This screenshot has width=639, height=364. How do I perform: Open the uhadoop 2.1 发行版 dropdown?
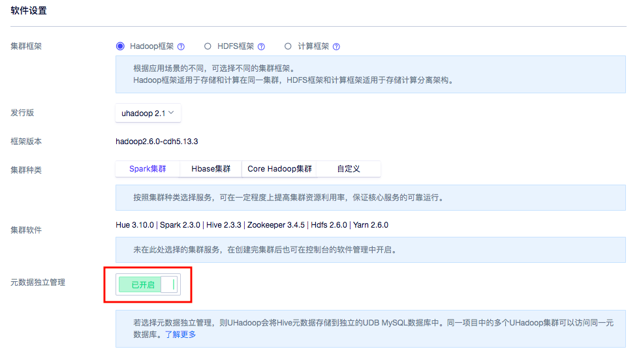pyautogui.click(x=148, y=113)
